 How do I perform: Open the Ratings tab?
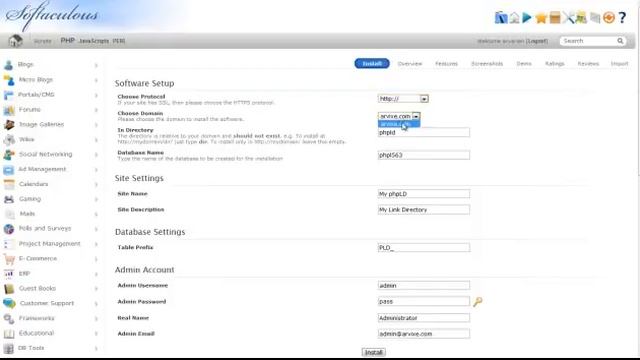(x=555, y=64)
